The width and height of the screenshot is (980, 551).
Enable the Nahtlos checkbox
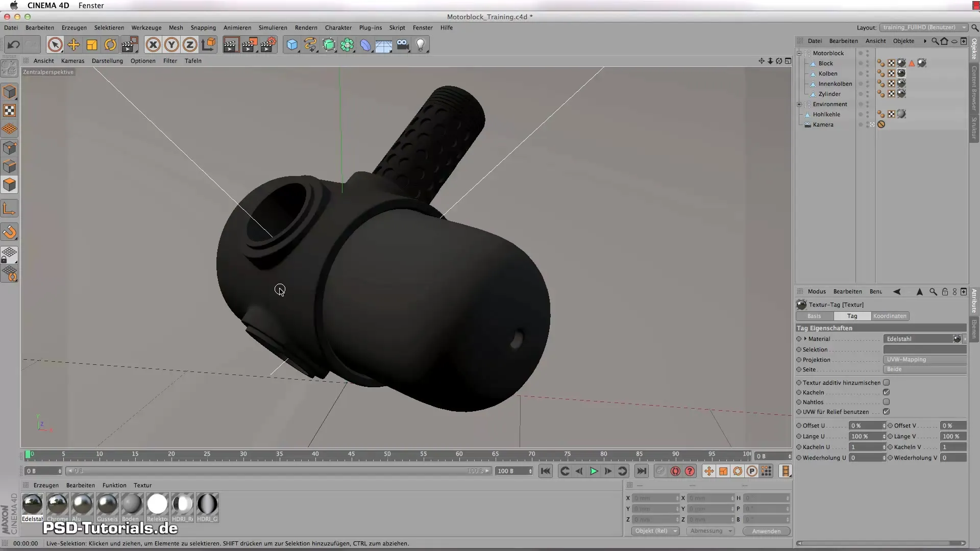pyautogui.click(x=887, y=402)
